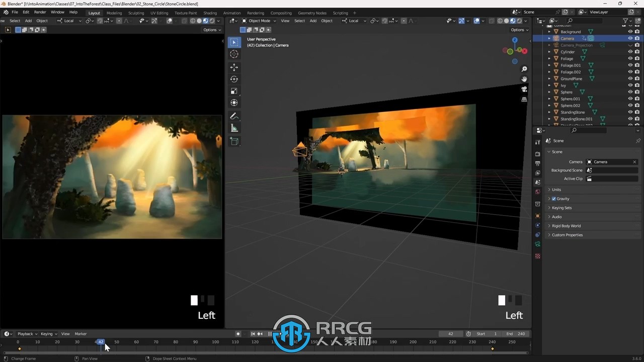Image resolution: width=644 pixels, height=362 pixels.
Task: Expand the Rigid Body World panel
Action: point(592,226)
